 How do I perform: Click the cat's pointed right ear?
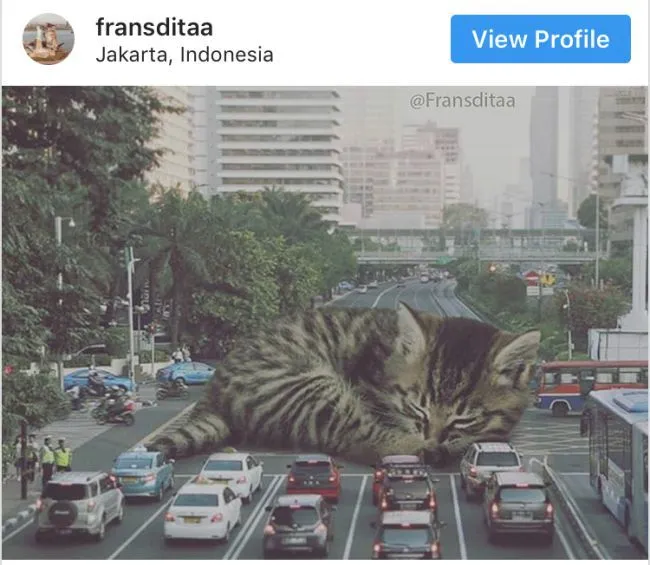pyautogui.click(x=518, y=352)
